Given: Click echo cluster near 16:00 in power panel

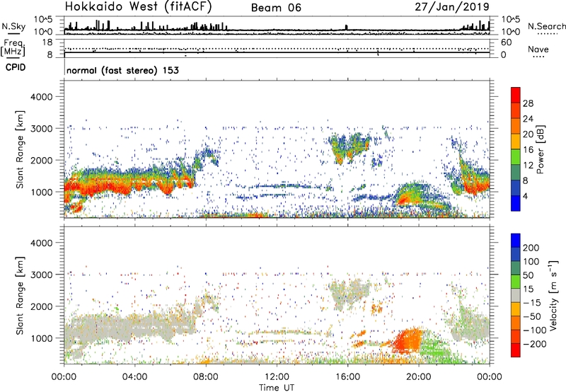Looking at the screenshot, I should 349,148.
